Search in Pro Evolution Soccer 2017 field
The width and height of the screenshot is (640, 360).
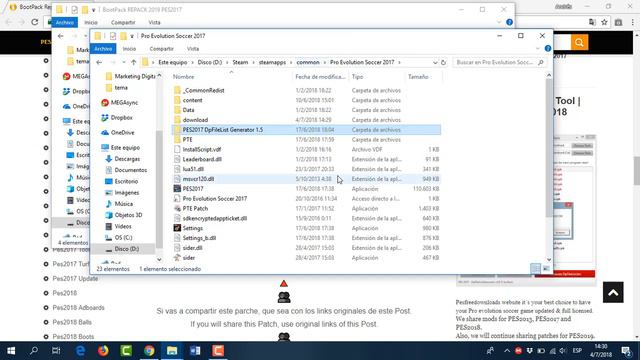coord(499,62)
